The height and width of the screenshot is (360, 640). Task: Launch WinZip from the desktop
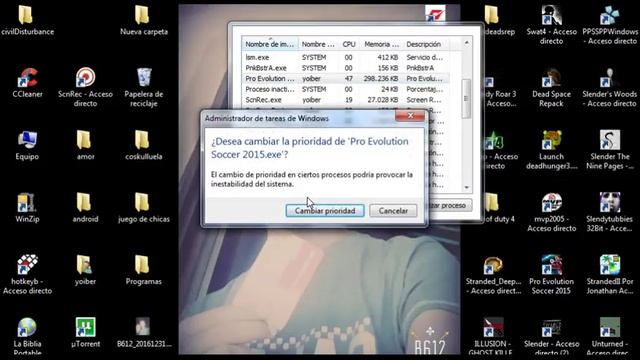point(27,203)
